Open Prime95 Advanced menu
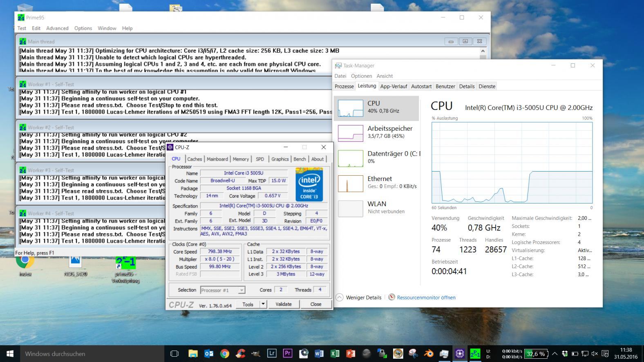644x362 pixels. (57, 28)
